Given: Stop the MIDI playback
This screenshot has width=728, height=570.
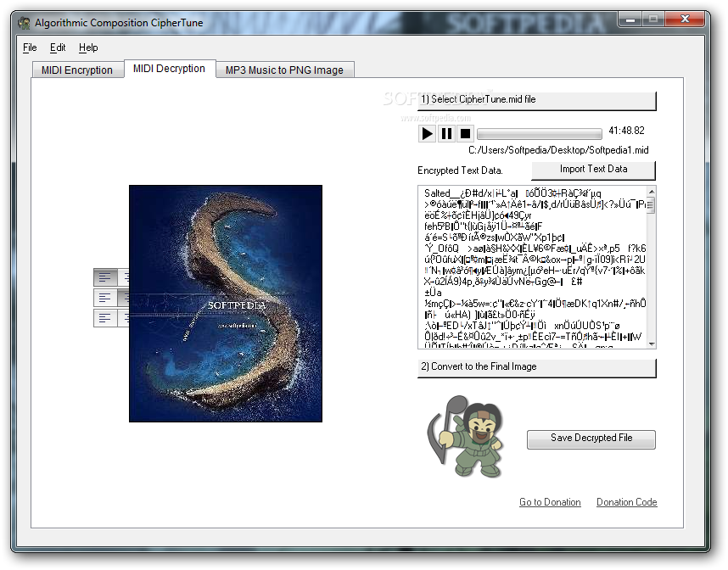Looking at the screenshot, I should [x=465, y=134].
